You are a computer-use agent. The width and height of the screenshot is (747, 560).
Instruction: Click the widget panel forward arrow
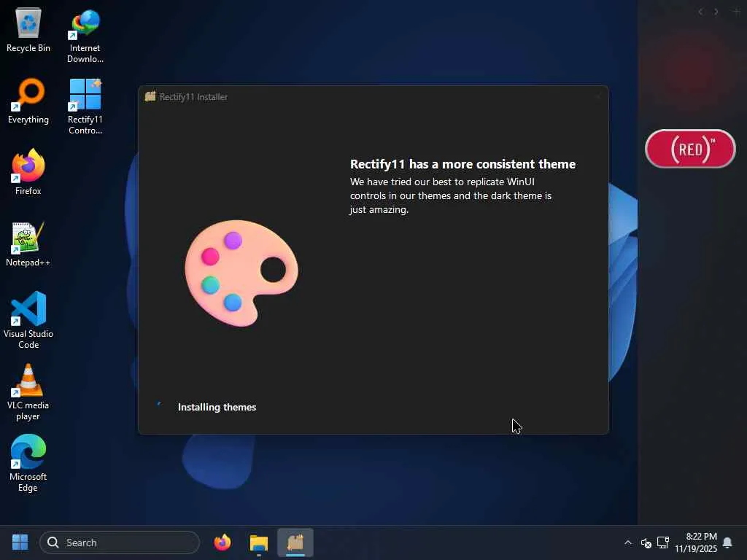[x=716, y=12]
